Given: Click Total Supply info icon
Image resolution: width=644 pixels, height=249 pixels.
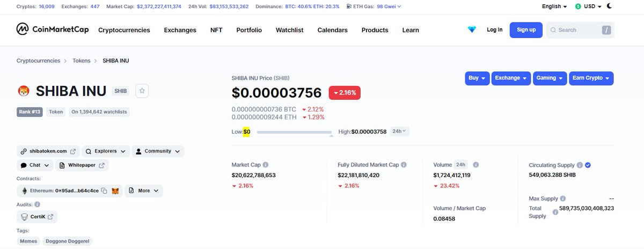Looking at the screenshot, I should click(x=555, y=212).
